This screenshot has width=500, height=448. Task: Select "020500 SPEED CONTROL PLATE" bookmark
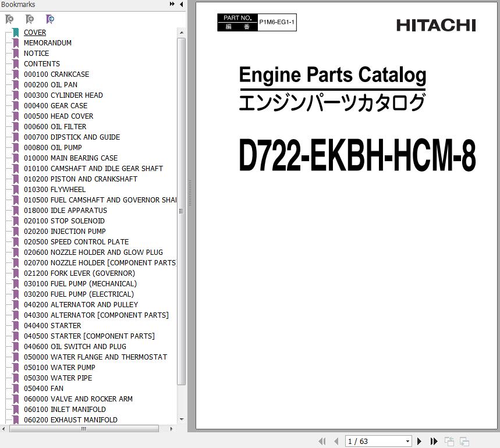pos(76,242)
